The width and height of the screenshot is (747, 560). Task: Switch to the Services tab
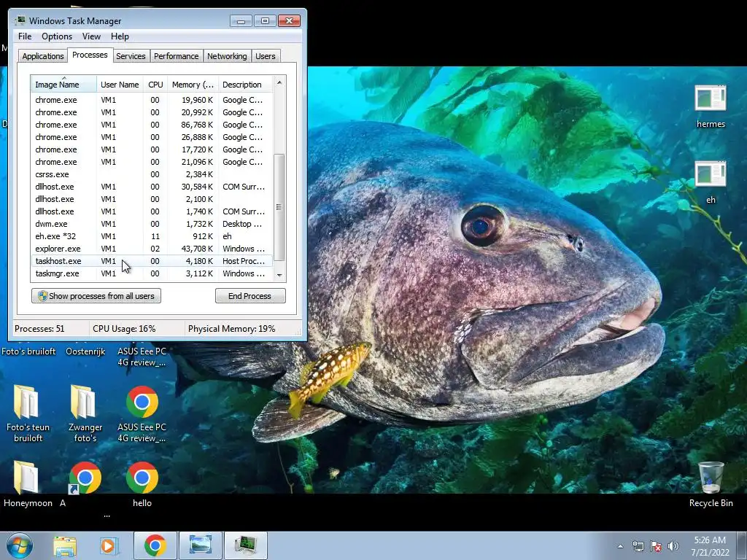coord(131,56)
